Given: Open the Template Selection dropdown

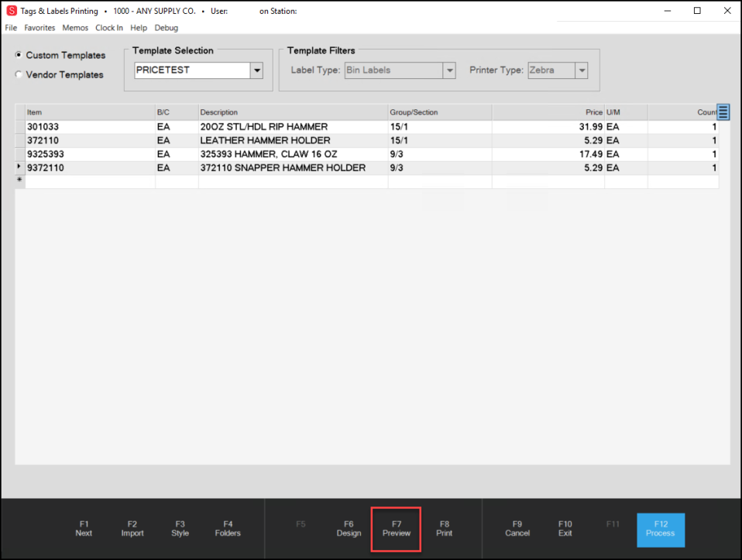Looking at the screenshot, I should click(256, 70).
